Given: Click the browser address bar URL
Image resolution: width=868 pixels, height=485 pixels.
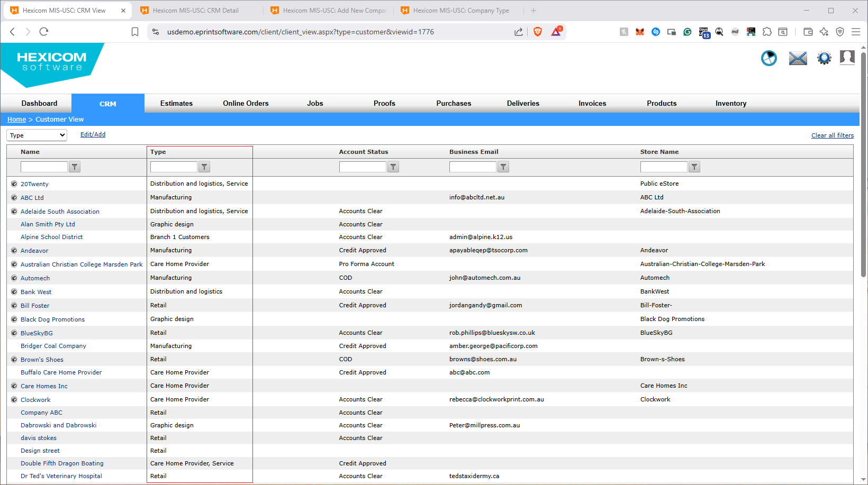Looking at the screenshot, I should pyautogui.click(x=301, y=32).
